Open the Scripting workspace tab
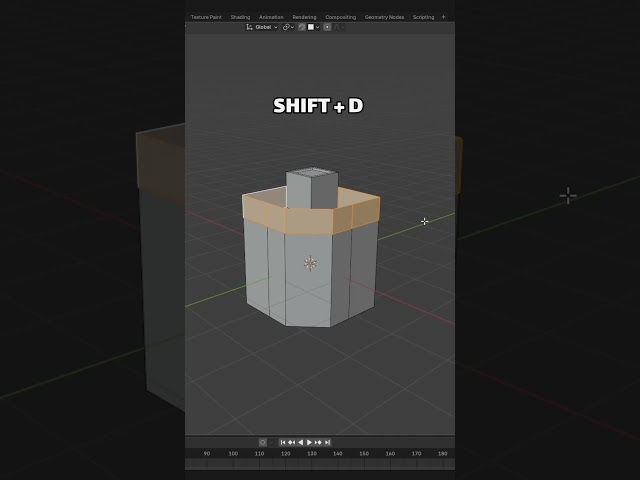The height and width of the screenshot is (480, 640). click(x=423, y=17)
